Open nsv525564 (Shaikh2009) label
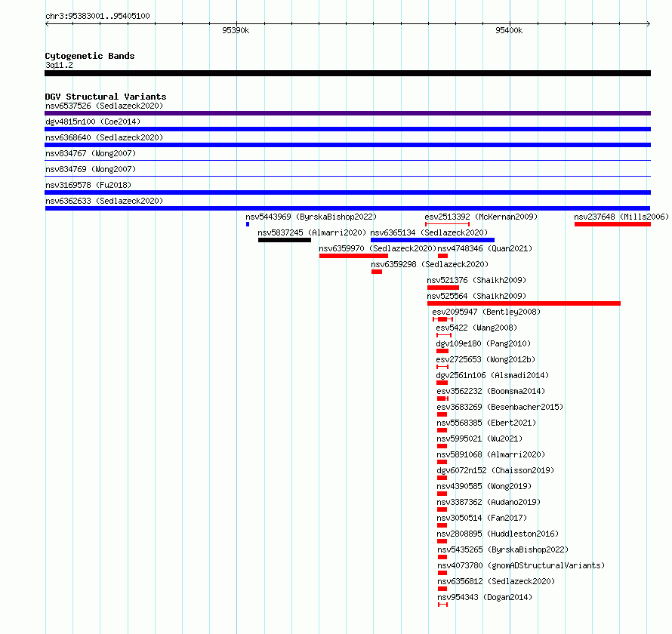 (x=476, y=296)
